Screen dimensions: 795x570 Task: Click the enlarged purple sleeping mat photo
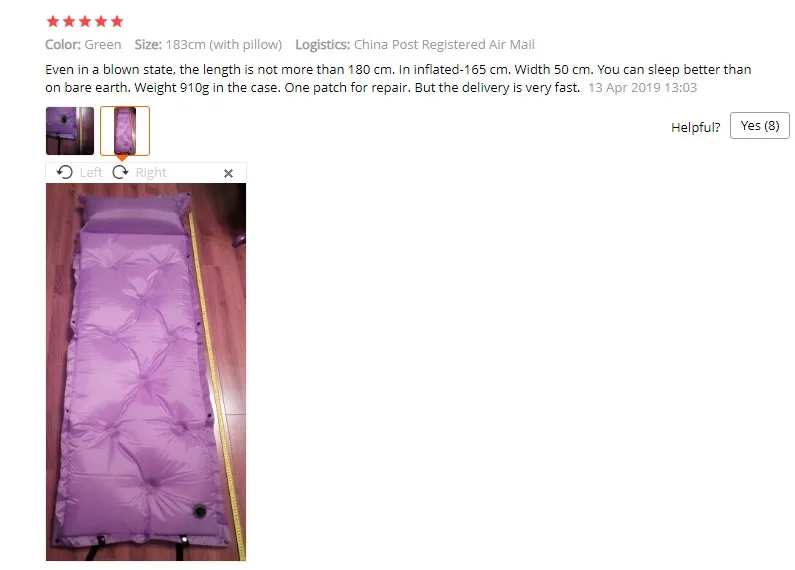146,372
